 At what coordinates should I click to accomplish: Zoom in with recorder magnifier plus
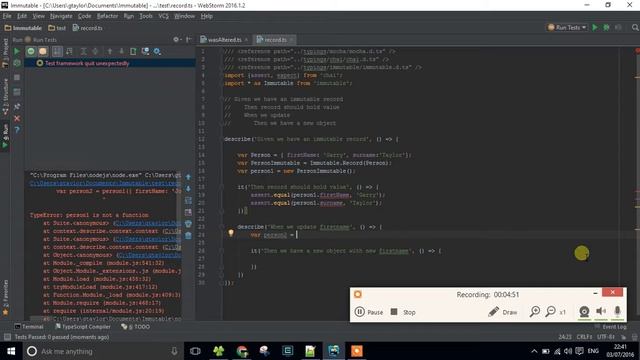point(535,312)
